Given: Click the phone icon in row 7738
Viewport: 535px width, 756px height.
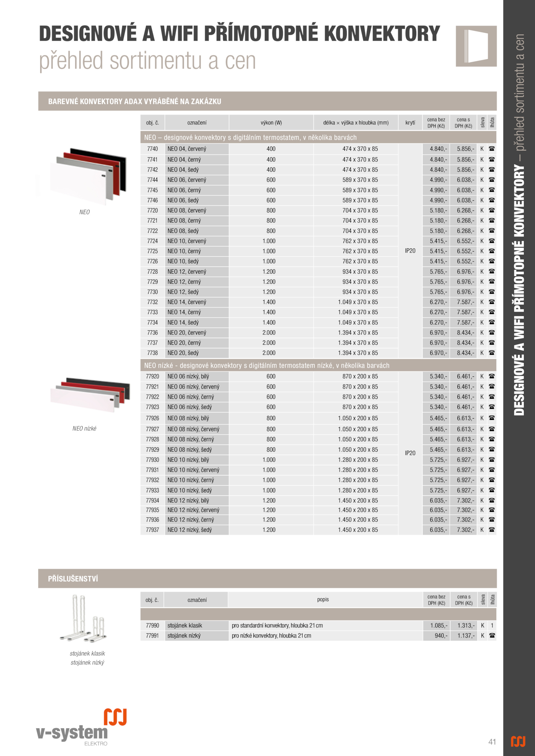Looking at the screenshot, I should (492, 353).
